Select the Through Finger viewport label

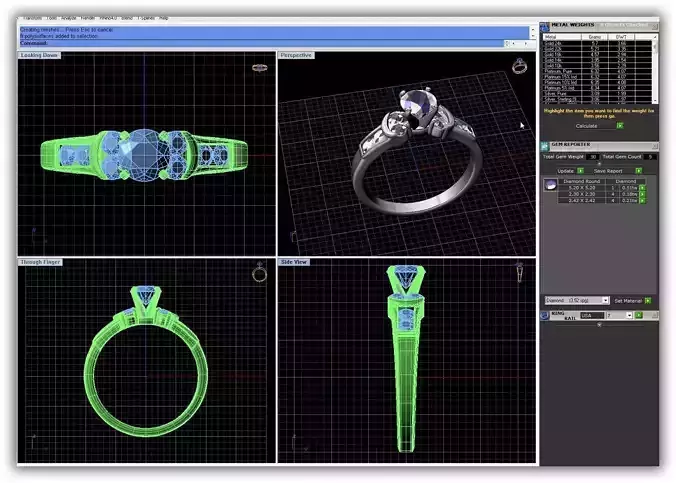41,262
